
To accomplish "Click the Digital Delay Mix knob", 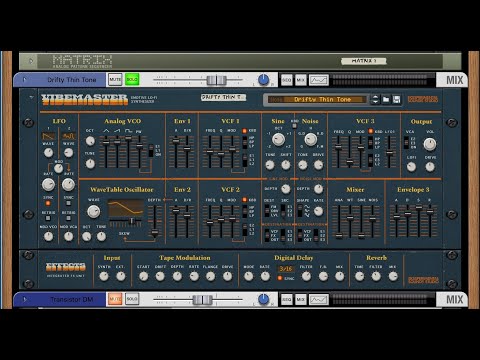I will tap(339, 276).
